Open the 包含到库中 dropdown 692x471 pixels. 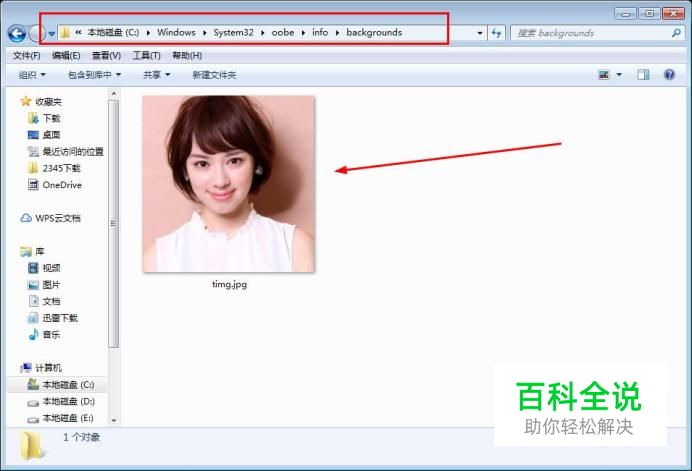pos(94,75)
